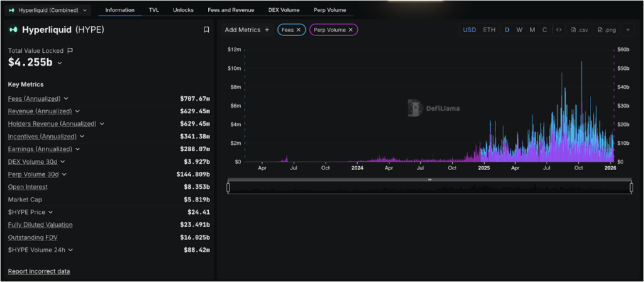644x282 pixels.
Task: Open the Unlocks tab
Action: coord(183,10)
